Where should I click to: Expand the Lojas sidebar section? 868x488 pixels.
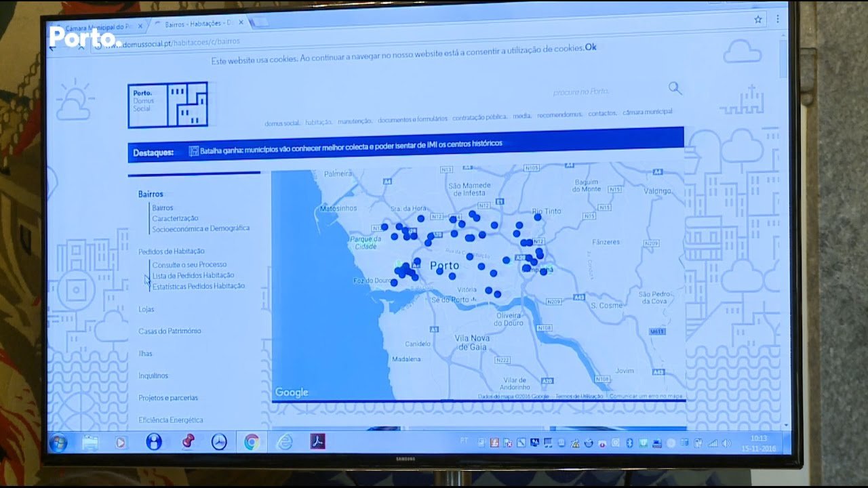click(146, 309)
